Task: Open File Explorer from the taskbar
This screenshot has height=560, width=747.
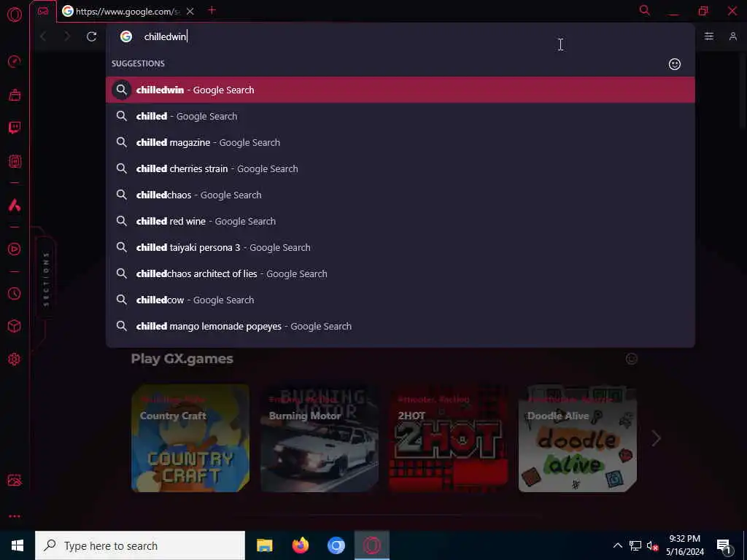Action: [264, 545]
